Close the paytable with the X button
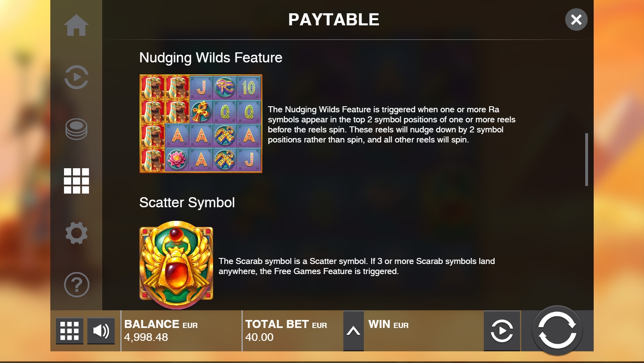Image resolution: width=644 pixels, height=363 pixels. pos(576,19)
